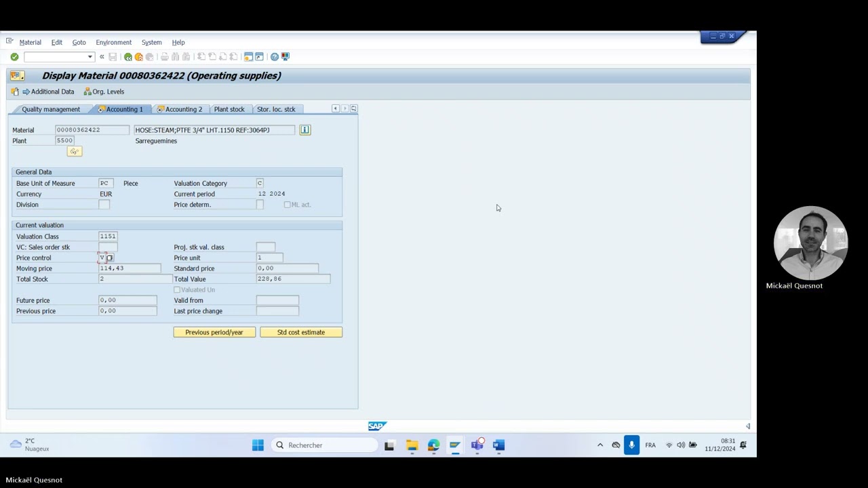Open the command field dropdown arrow

coord(90,57)
